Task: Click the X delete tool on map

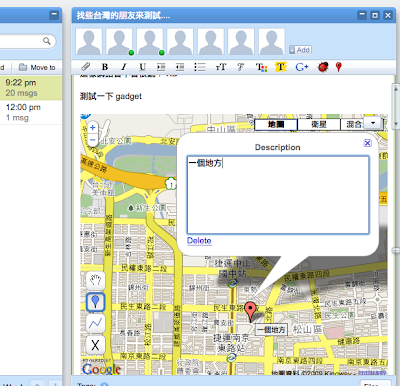Action: pos(95,345)
